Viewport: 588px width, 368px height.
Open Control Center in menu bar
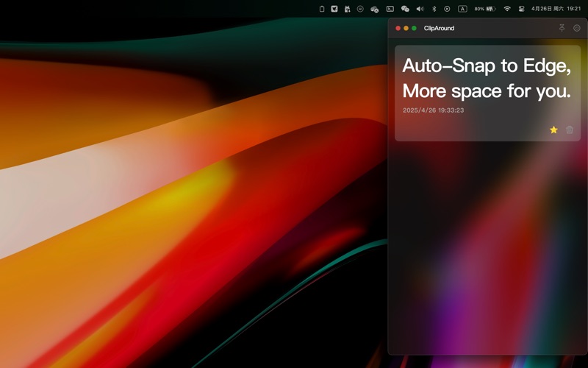pyautogui.click(x=521, y=9)
